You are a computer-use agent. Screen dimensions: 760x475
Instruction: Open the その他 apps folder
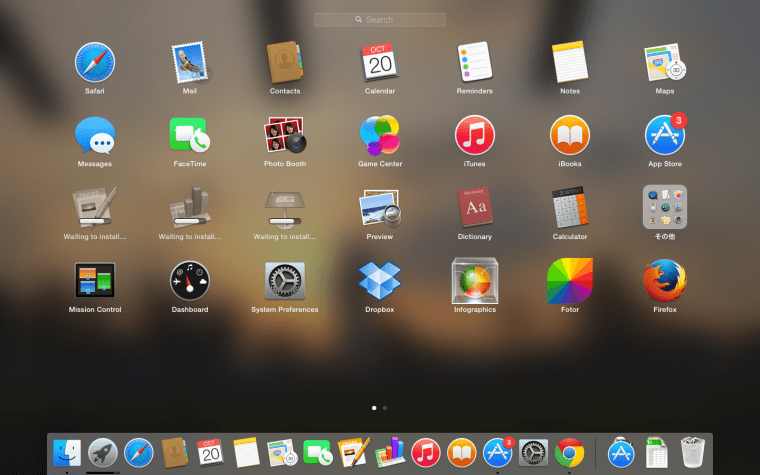click(665, 207)
